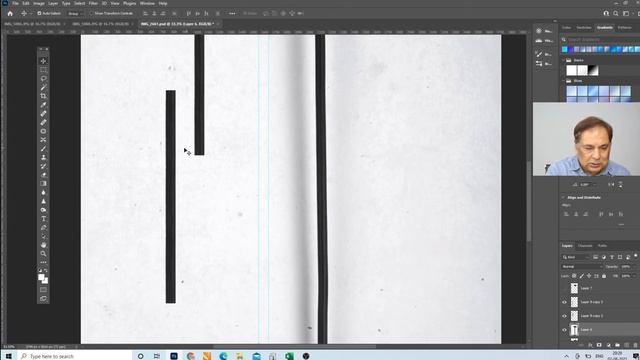Lock all with the padlock icon

click(604, 276)
